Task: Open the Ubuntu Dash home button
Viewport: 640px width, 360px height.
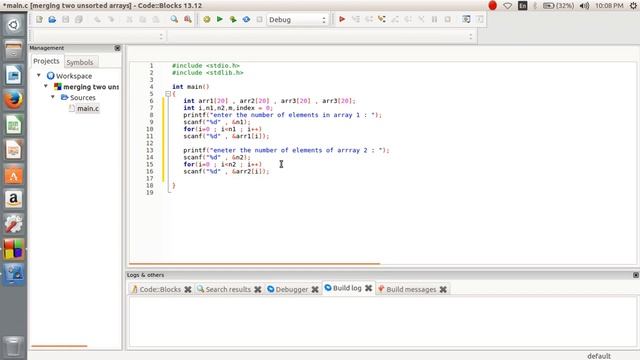Action: (x=13, y=25)
